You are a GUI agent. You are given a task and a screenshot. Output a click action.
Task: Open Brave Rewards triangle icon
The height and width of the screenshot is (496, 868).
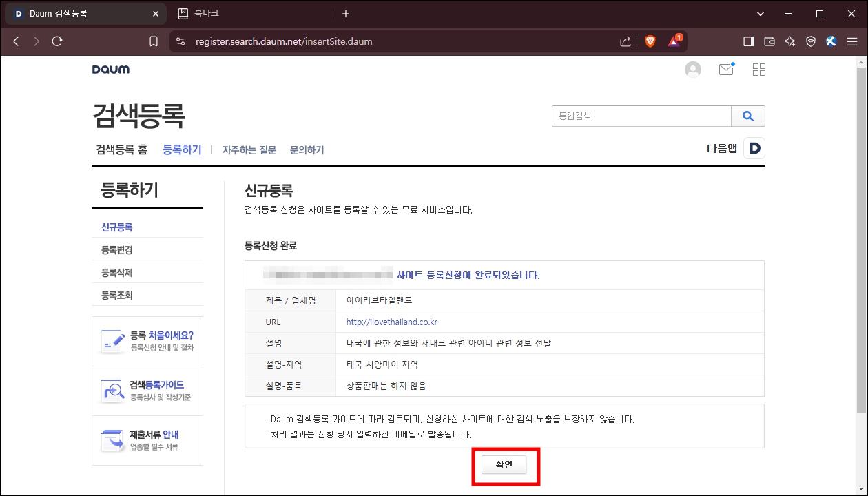click(x=674, y=41)
